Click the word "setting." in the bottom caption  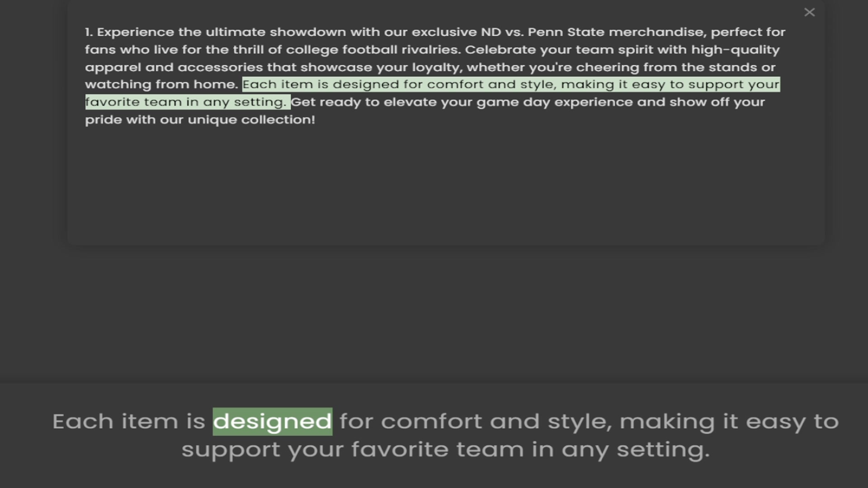663,450
